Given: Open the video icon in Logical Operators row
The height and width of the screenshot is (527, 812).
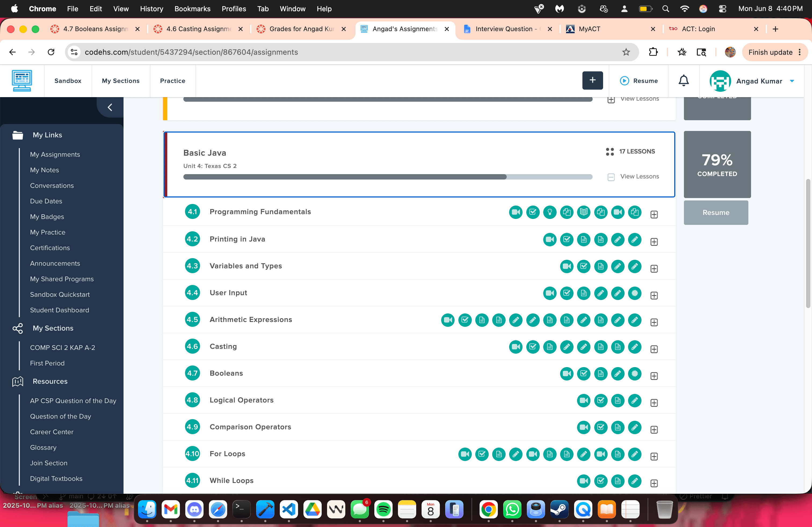Looking at the screenshot, I should 584,401.
